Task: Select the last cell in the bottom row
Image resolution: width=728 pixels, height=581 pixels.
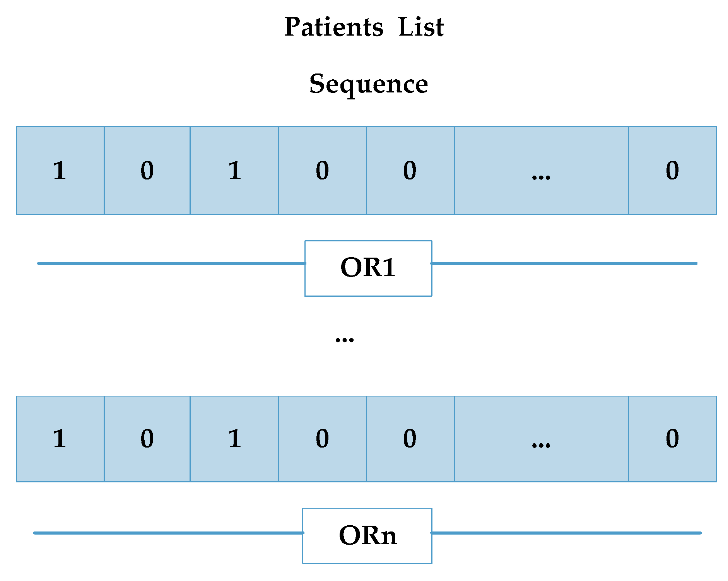Action: click(x=672, y=439)
